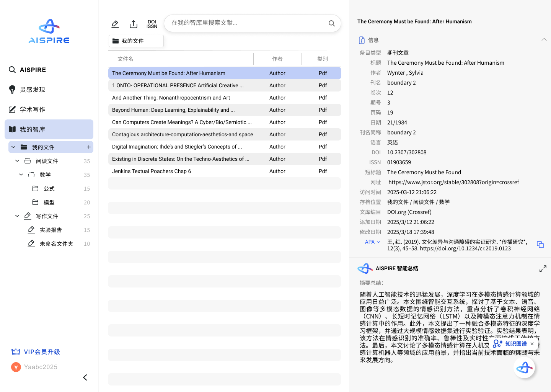
Task: Expand the AISPIRE smart summary panel
Action: click(x=543, y=269)
